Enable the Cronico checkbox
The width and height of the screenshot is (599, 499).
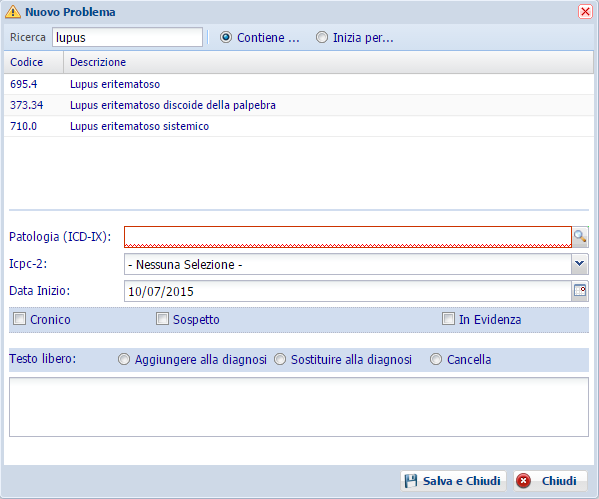pos(19,319)
